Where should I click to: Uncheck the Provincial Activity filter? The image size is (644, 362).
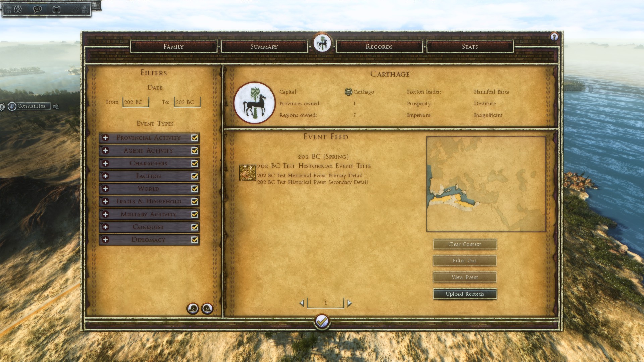[x=195, y=138]
